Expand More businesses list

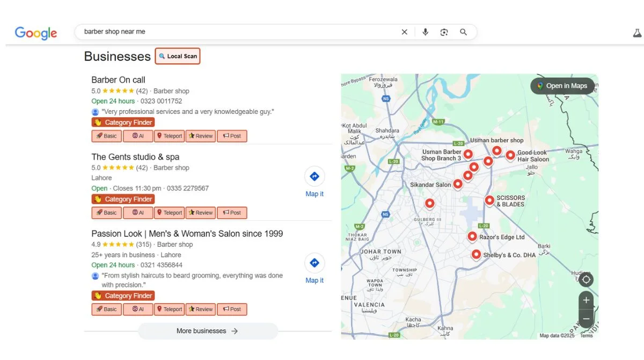(x=208, y=331)
